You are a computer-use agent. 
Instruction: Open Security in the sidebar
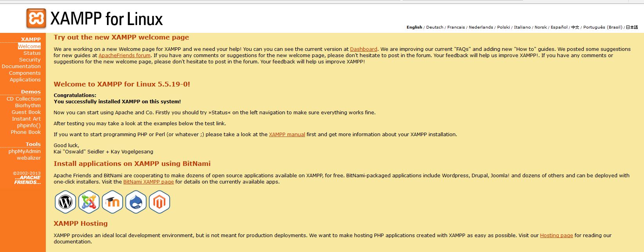coord(30,59)
